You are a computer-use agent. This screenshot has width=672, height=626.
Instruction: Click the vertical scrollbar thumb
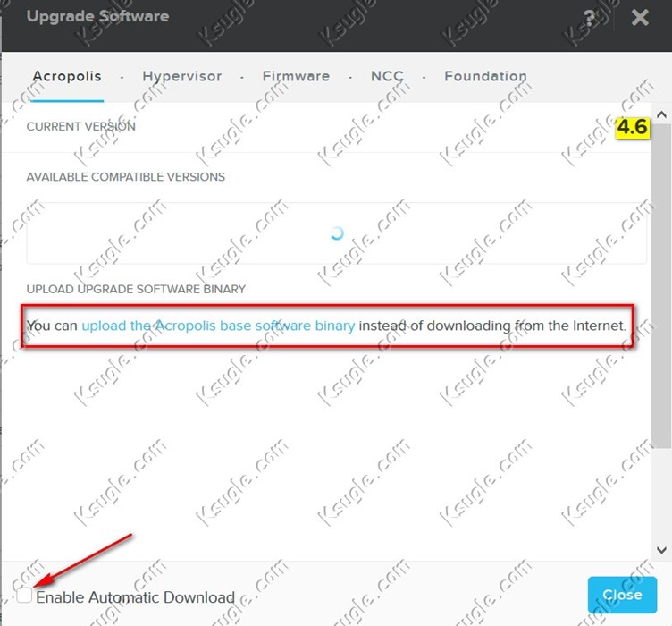661,285
